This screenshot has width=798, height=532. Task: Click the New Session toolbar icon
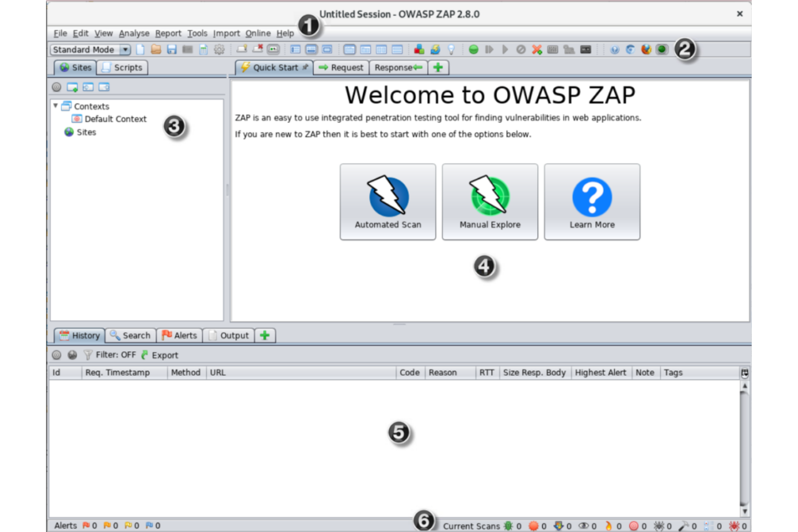(x=140, y=50)
